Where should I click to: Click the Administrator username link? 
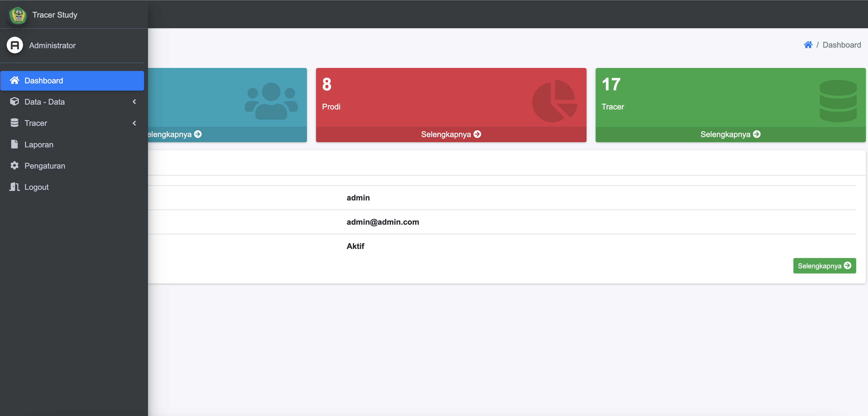(x=52, y=45)
